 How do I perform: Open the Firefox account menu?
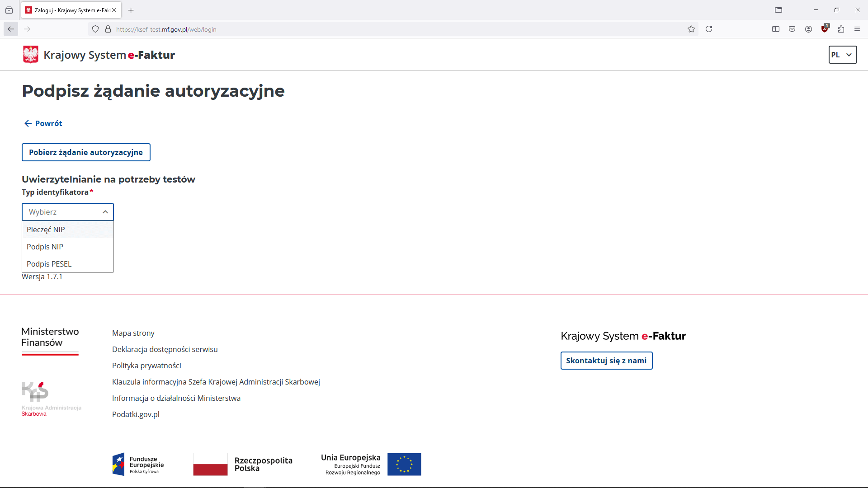pyautogui.click(x=808, y=29)
